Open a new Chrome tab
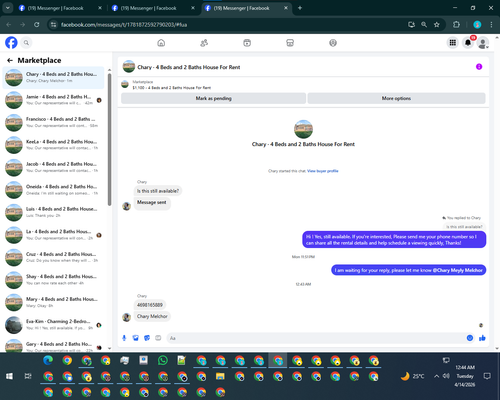 (x=300, y=8)
